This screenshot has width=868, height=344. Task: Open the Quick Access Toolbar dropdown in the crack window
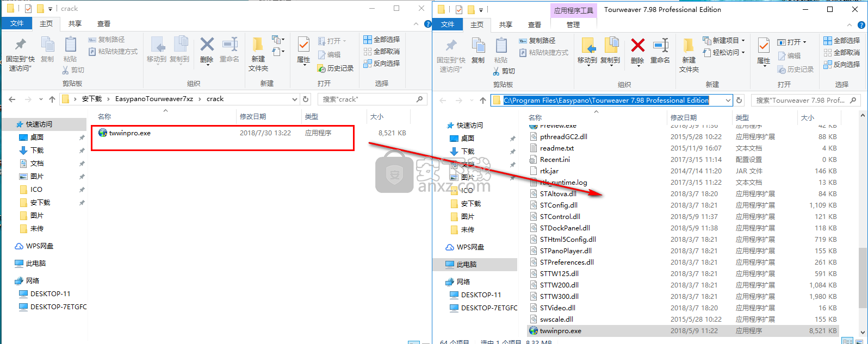(51, 9)
